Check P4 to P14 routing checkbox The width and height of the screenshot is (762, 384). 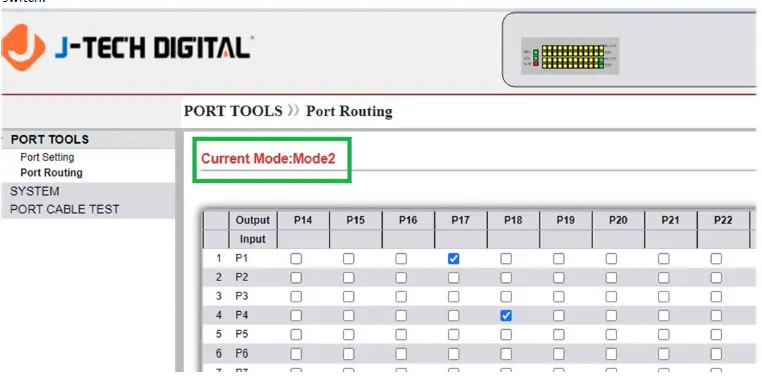296,315
